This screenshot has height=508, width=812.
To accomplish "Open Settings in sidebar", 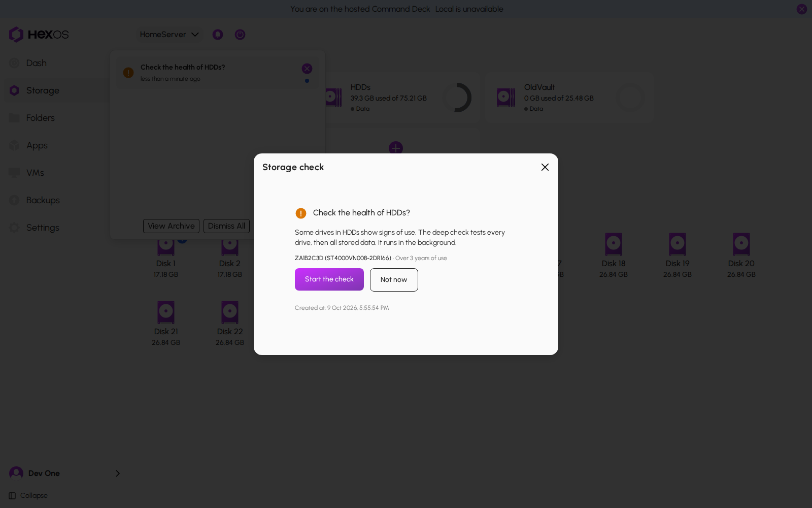I will pyautogui.click(x=43, y=228).
